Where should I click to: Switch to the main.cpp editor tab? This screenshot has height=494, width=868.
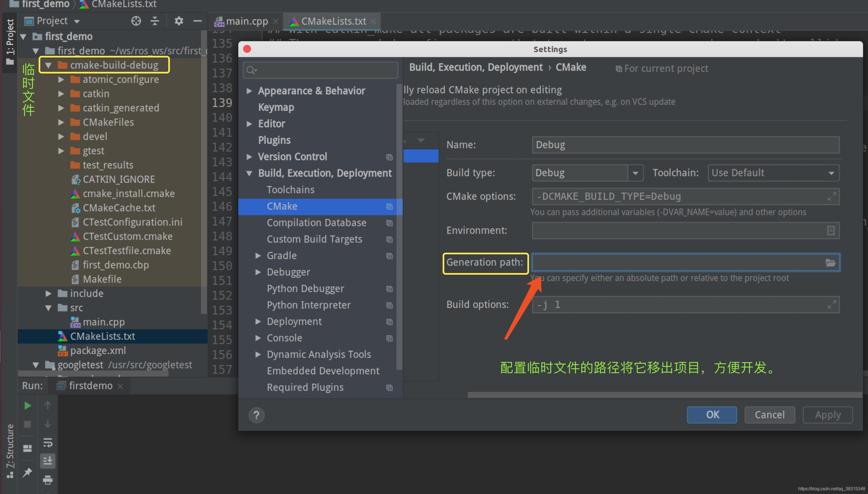coord(246,21)
